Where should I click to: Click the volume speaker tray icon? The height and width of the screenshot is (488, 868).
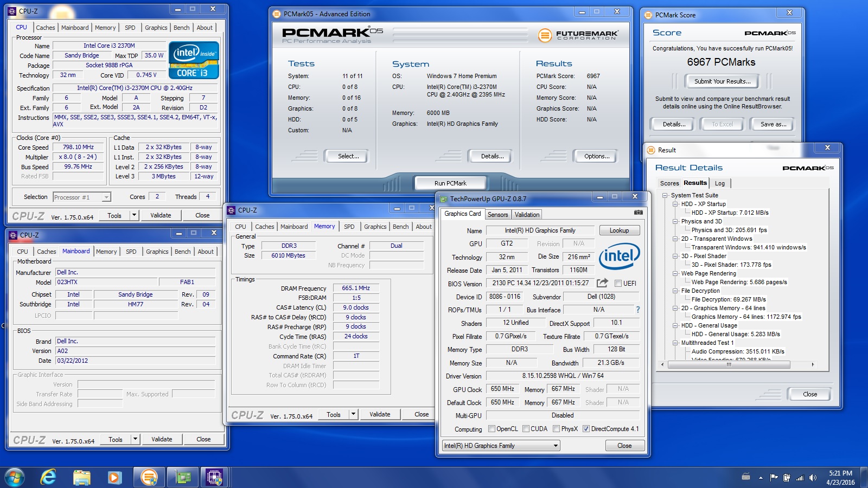(813, 478)
